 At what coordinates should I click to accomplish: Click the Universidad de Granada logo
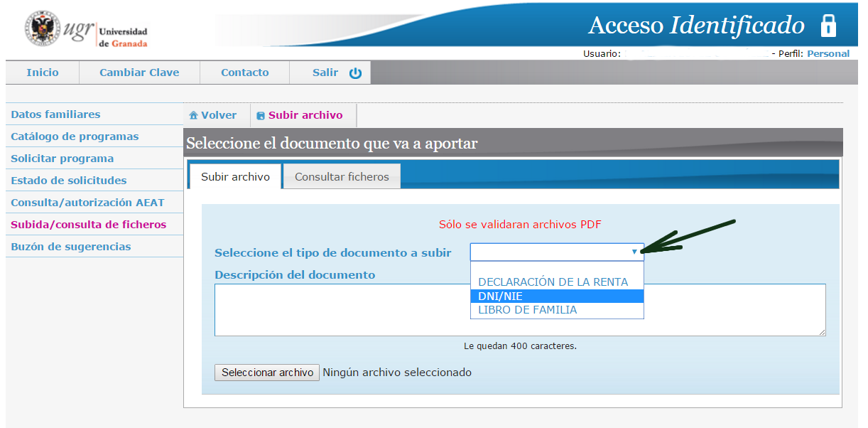pos(87,30)
